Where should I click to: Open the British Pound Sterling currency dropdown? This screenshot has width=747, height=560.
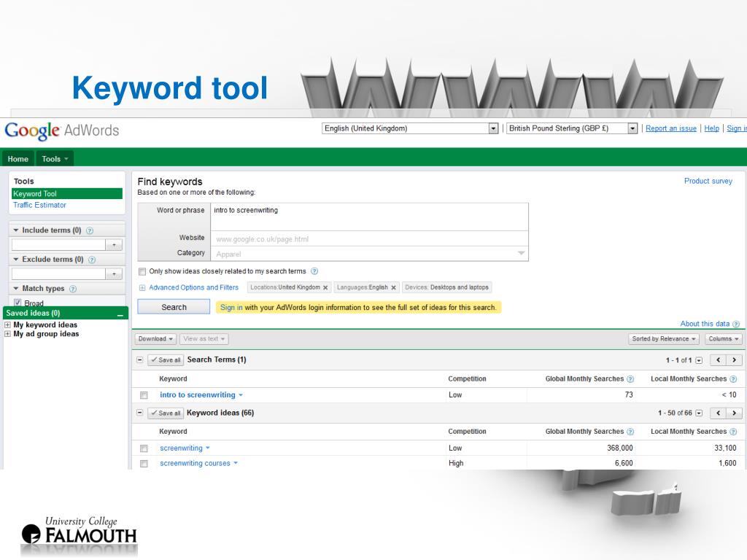(572, 128)
